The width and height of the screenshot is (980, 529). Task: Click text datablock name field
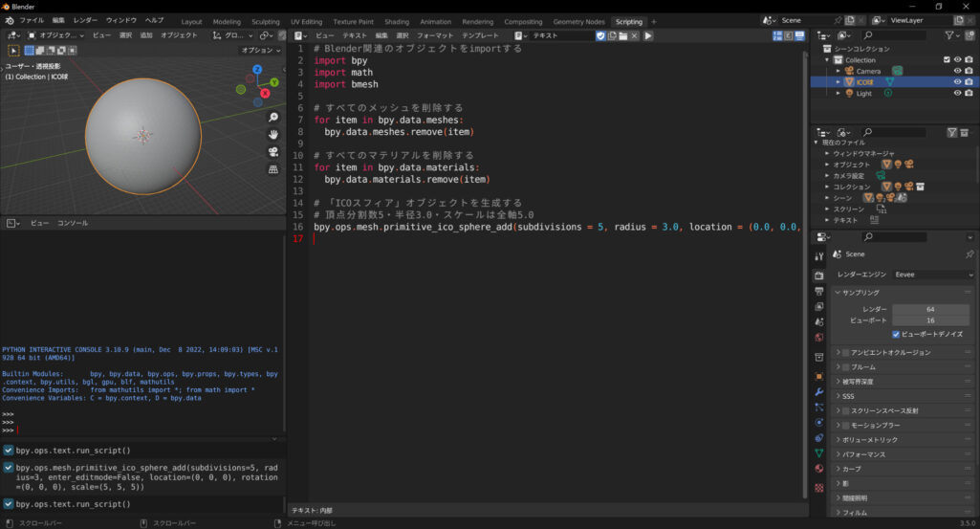(x=562, y=35)
